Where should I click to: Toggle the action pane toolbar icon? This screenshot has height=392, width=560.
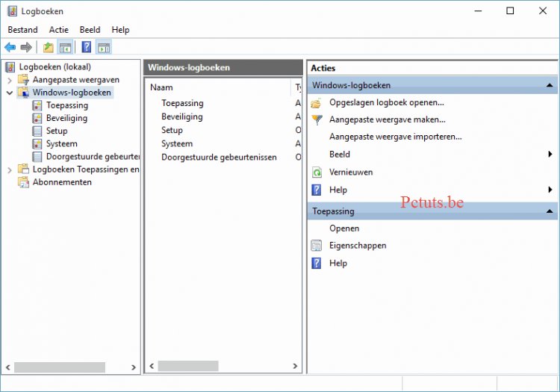point(104,47)
